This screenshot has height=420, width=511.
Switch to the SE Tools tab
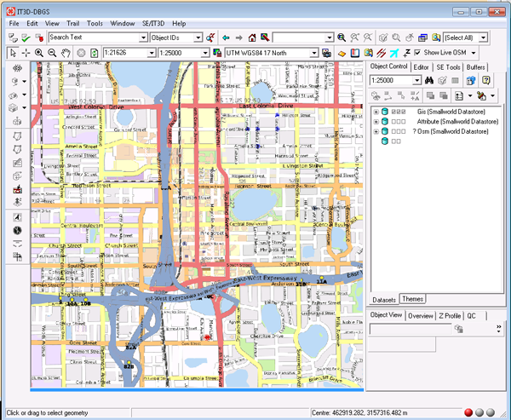coord(447,66)
